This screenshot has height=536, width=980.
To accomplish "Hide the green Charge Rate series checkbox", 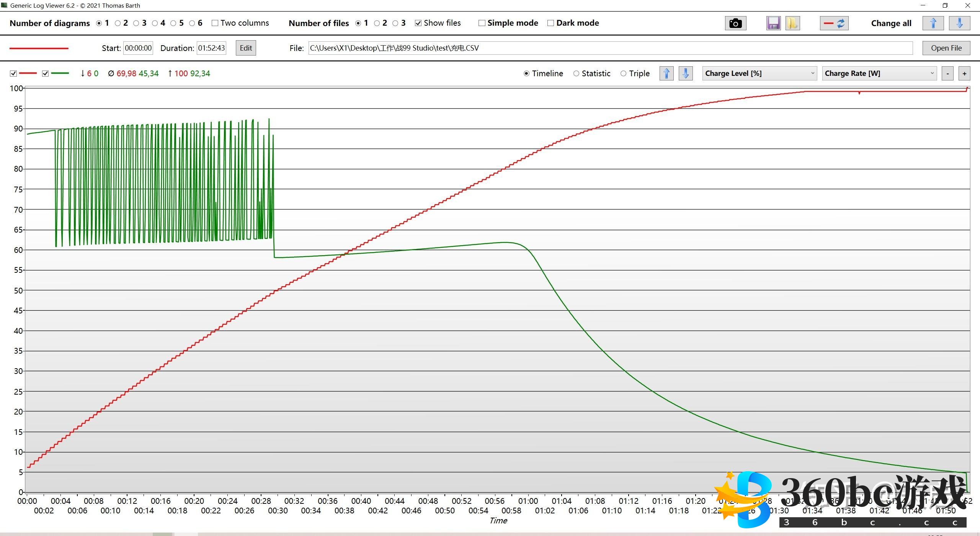I will point(46,74).
